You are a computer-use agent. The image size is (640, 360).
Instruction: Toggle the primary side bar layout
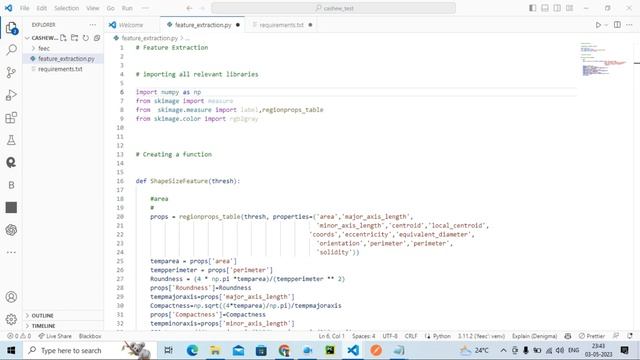tap(532, 8)
